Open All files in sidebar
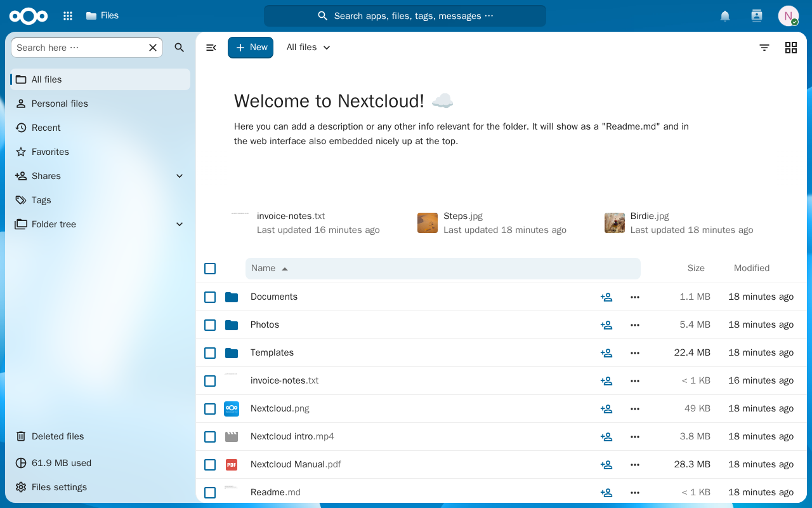Image resolution: width=812 pixels, height=508 pixels. (100, 79)
